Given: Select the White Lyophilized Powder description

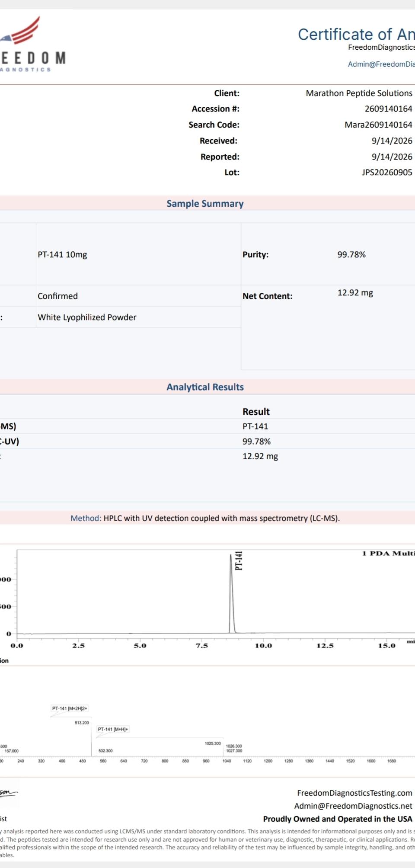Looking at the screenshot, I should coord(87,317).
